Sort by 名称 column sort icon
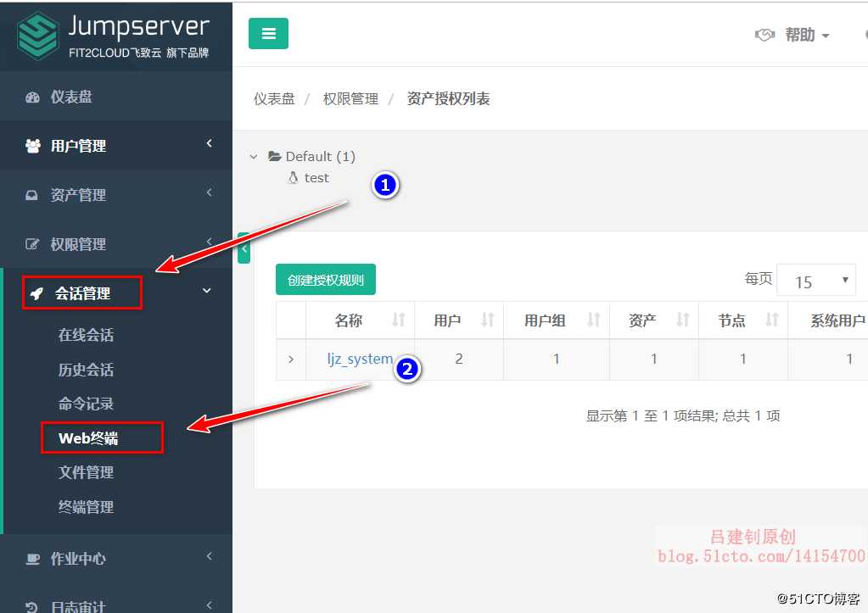This screenshot has height=613, width=868. click(399, 320)
